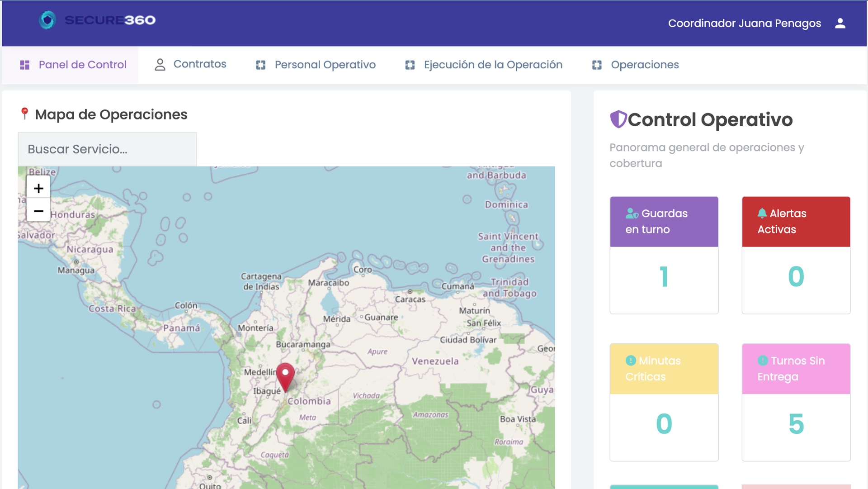Click the Cali label on the map

244,420
